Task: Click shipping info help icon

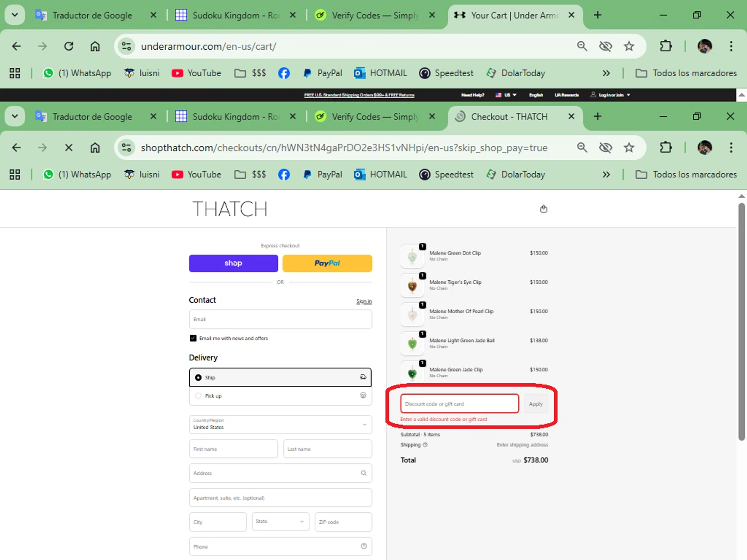Action: pyautogui.click(x=425, y=445)
